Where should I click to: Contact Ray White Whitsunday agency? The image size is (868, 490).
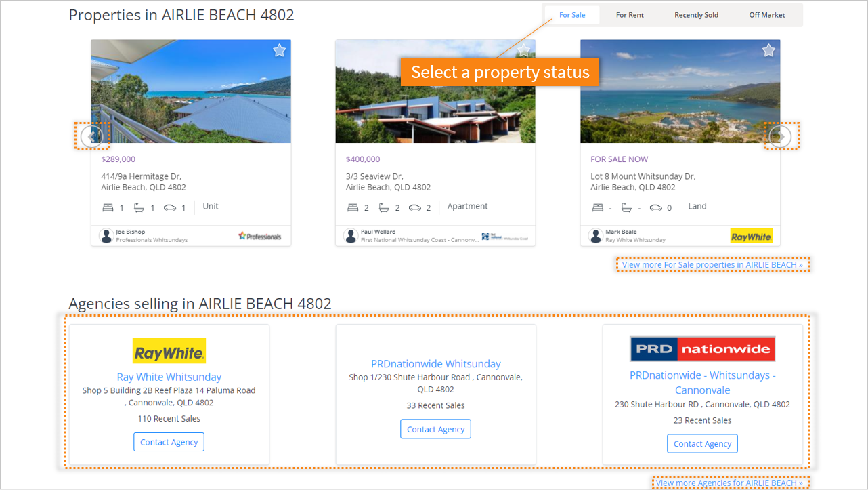click(169, 442)
